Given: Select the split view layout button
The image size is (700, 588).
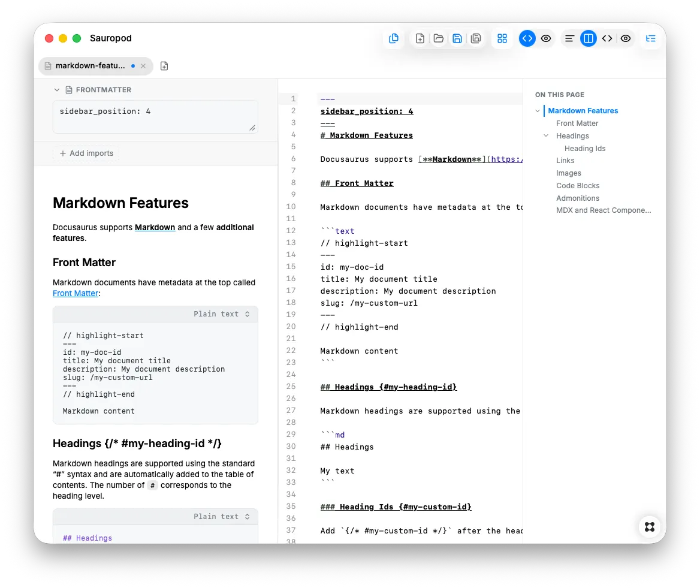Looking at the screenshot, I should (x=589, y=38).
